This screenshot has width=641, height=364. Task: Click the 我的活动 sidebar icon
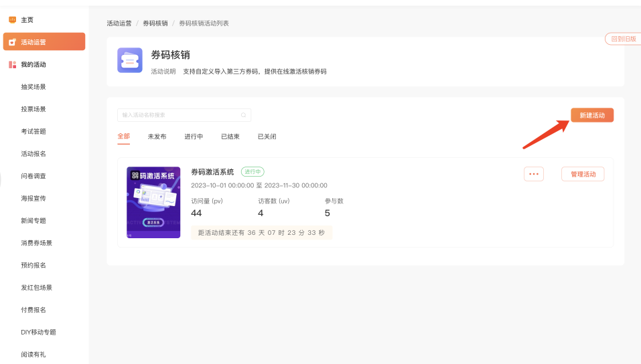point(12,64)
